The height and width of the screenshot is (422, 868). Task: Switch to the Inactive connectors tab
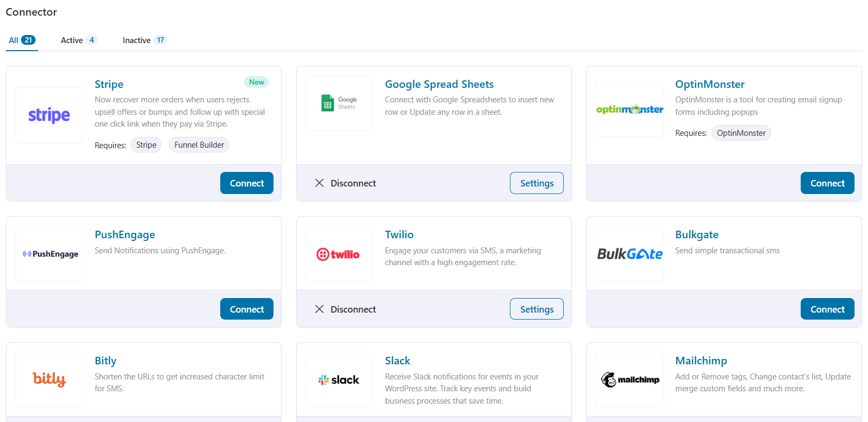click(x=144, y=40)
